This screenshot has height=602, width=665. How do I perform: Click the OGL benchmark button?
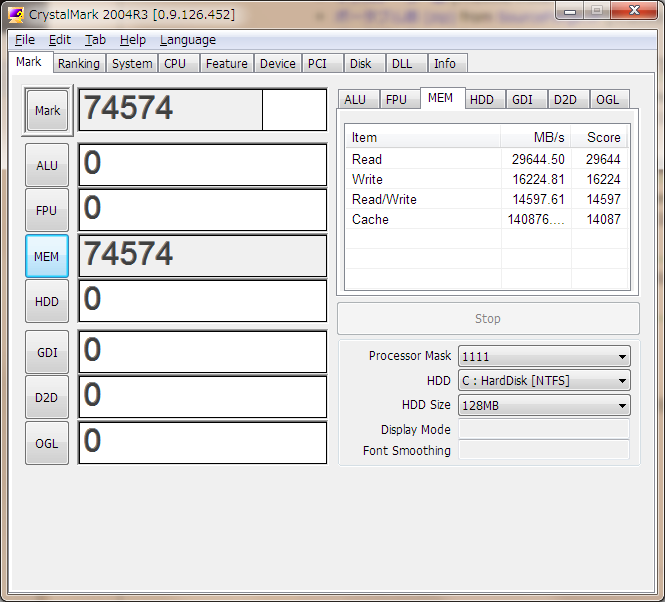click(47, 442)
